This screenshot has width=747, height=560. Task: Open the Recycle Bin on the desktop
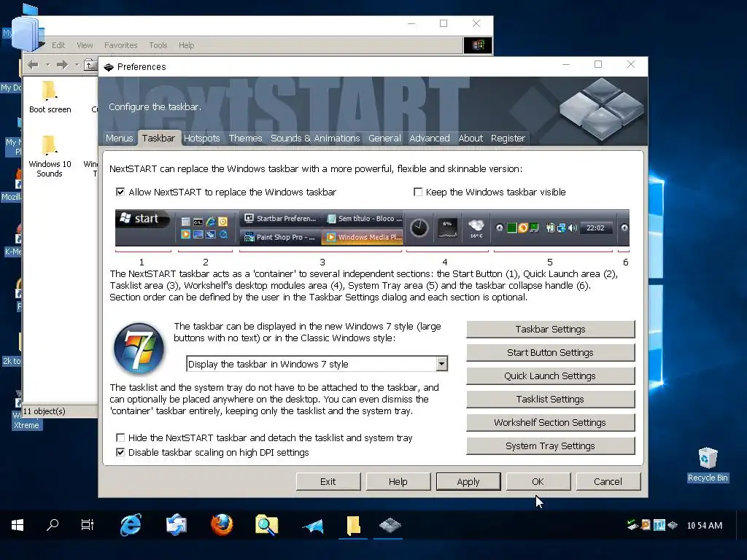click(x=708, y=464)
